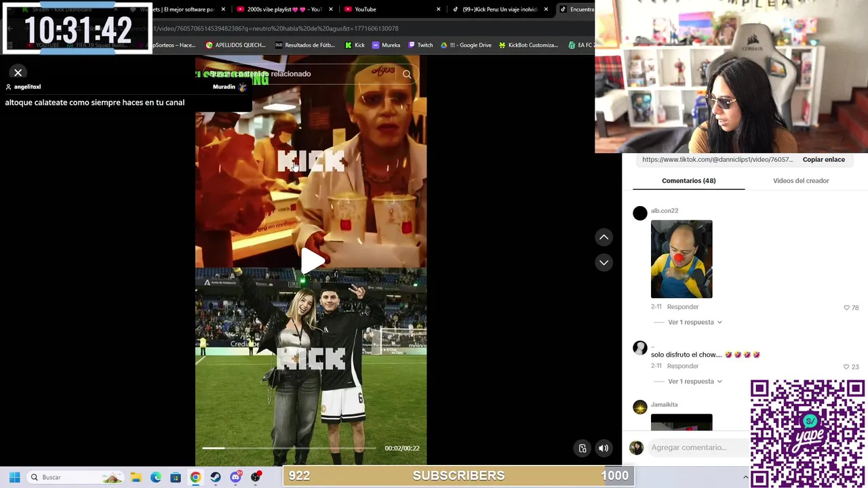The width and height of the screenshot is (868, 488).
Task: Open the Kick bookmark
Action: click(355, 45)
